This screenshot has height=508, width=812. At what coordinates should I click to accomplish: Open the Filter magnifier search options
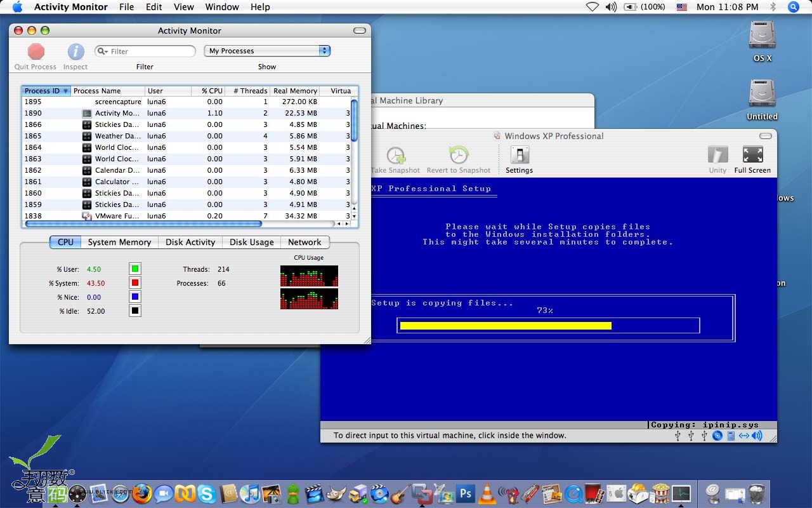pos(103,51)
